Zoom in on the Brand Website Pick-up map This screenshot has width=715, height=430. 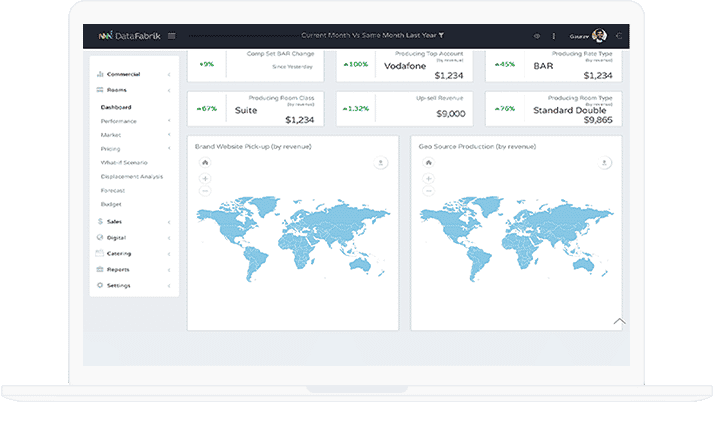(x=205, y=178)
